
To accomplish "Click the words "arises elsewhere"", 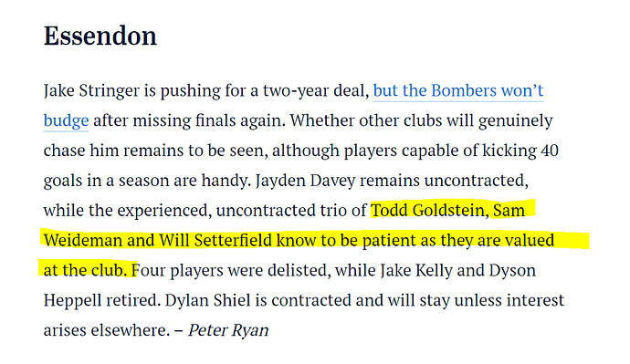I will [x=106, y=330].
